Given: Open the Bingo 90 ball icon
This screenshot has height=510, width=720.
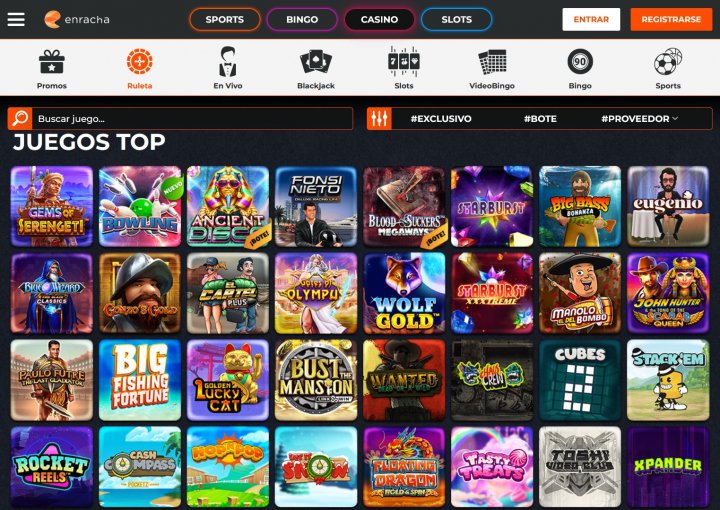Looking at the screenshot, I should (x=580, y=62).
